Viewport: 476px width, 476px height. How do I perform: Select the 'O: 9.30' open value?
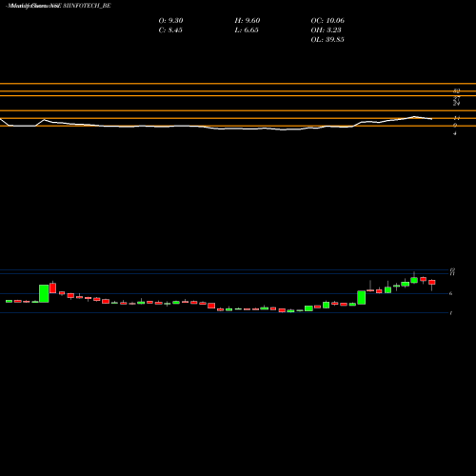tap(170, 21)
